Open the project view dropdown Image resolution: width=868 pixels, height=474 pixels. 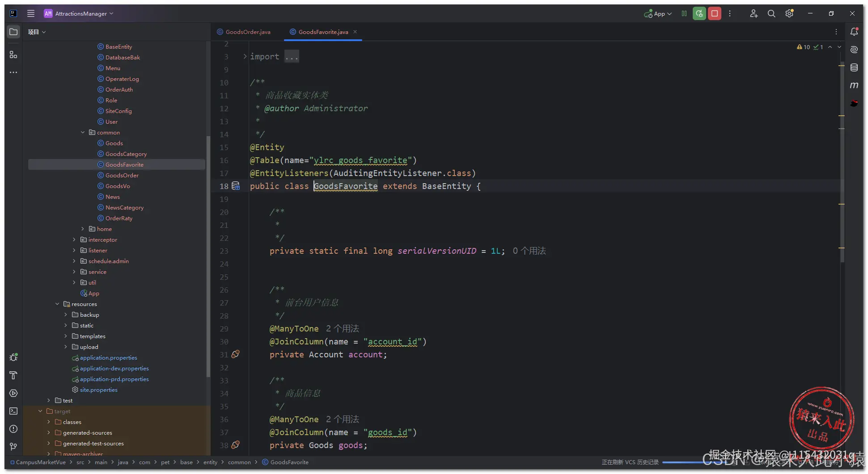click(x=37, y=32)
